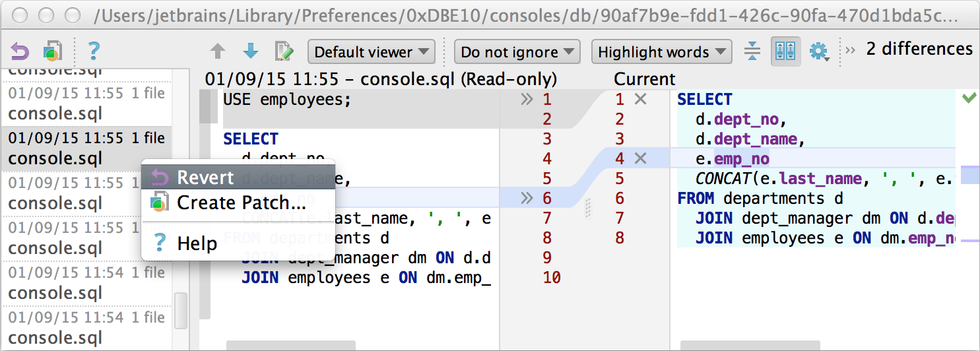Click the 'e.emp_no' line in Current pane
The width and height of the screenshot is (980, 351).
coord(733,158)
